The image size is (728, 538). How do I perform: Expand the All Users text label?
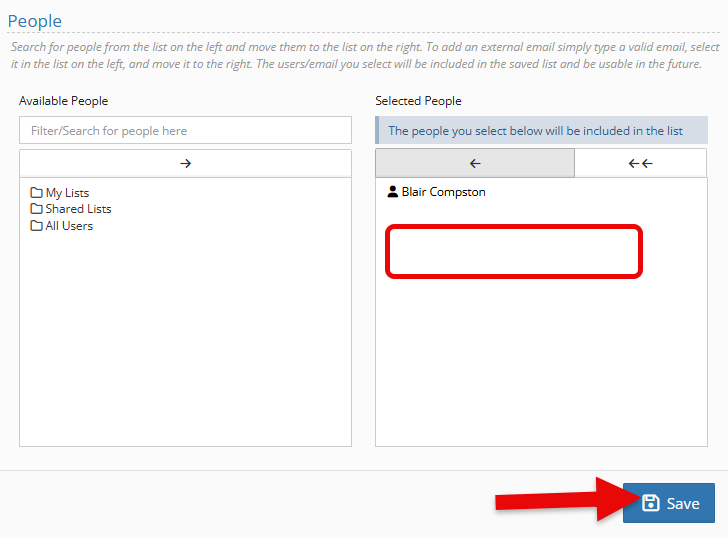tap(69, 226)
